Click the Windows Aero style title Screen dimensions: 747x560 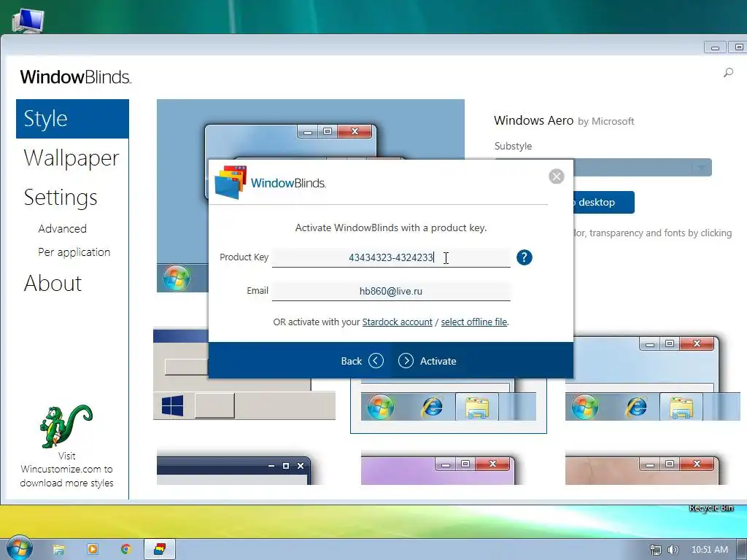click(x=533, y=120)
